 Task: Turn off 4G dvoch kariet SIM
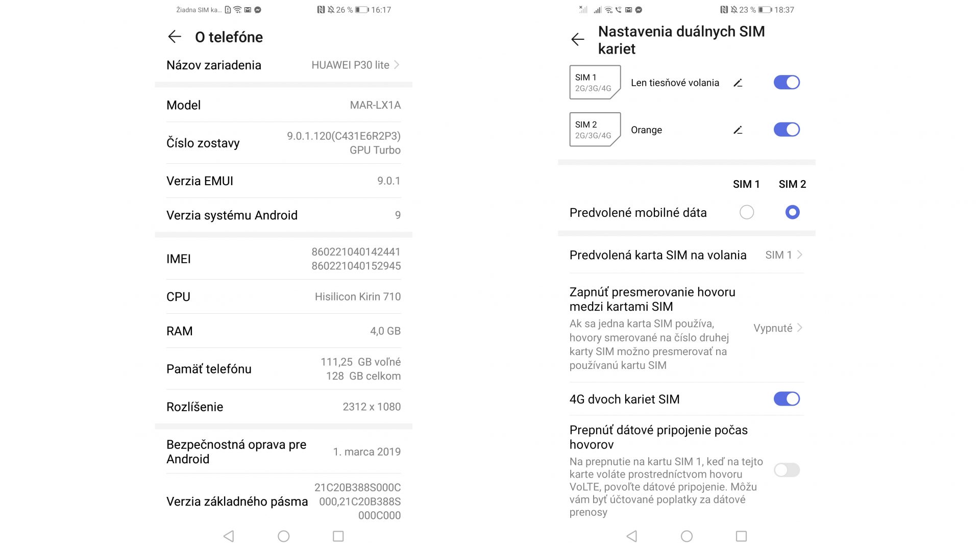click(x=787, y=399)
